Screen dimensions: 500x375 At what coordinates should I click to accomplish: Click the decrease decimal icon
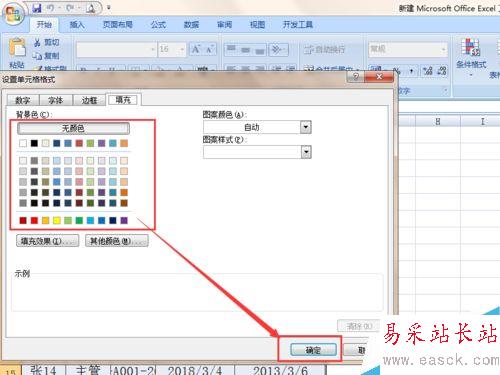point(442,70)
